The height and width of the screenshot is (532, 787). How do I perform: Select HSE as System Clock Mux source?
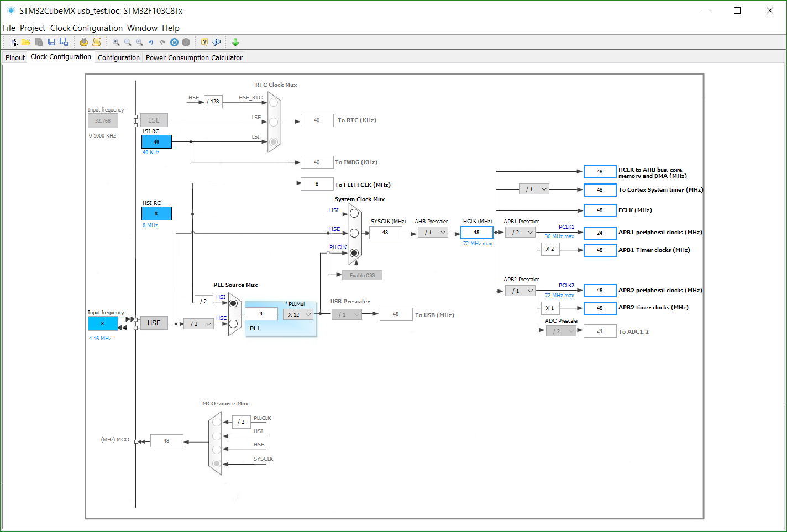354,233
